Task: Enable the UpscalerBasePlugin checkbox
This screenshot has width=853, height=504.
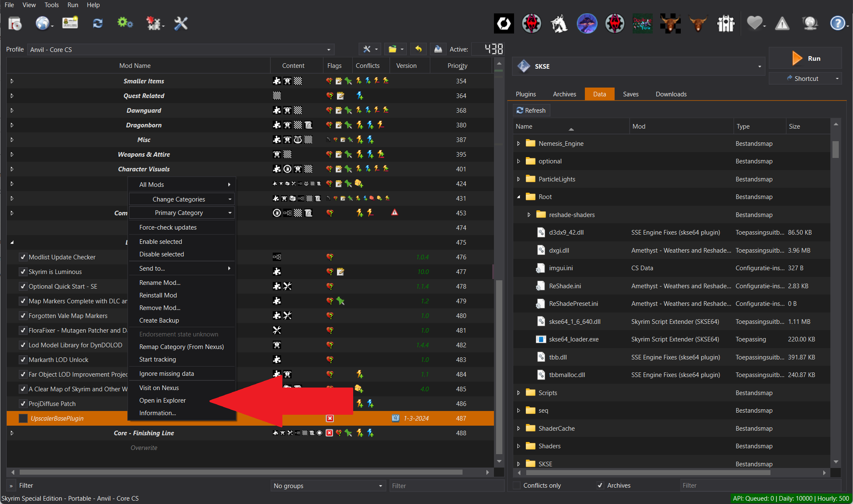Action: click(23, 418)
